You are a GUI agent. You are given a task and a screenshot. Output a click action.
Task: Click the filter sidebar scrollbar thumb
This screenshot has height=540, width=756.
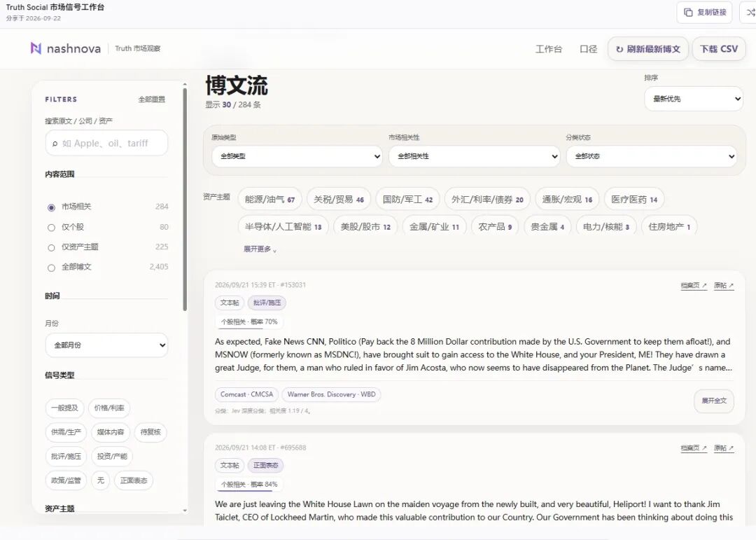185,200
